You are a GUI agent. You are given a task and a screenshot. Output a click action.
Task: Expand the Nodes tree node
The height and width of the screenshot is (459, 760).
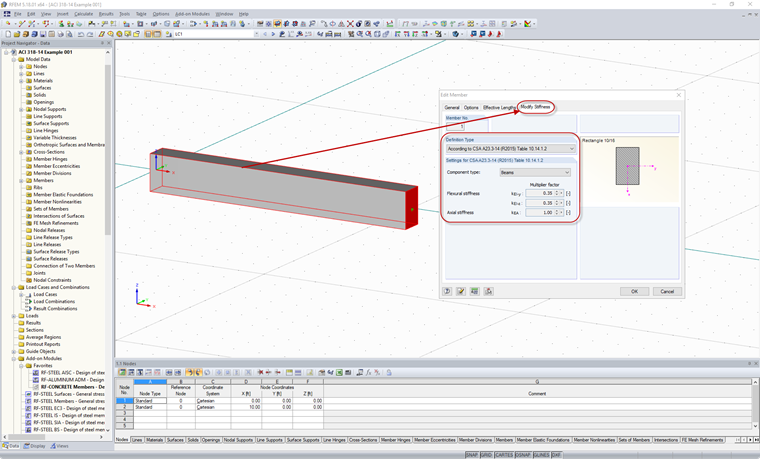tap(21, 66)
